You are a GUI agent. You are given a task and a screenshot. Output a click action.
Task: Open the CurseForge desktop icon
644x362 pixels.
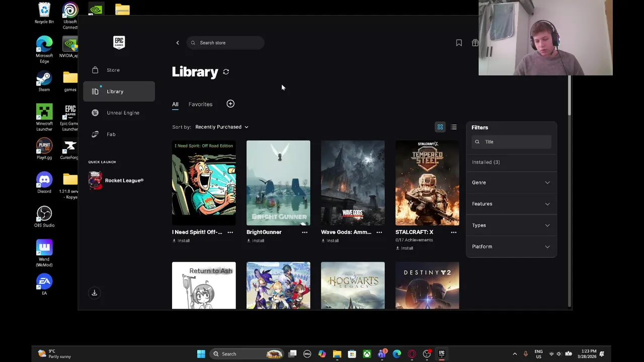click(x=70, y=149)
